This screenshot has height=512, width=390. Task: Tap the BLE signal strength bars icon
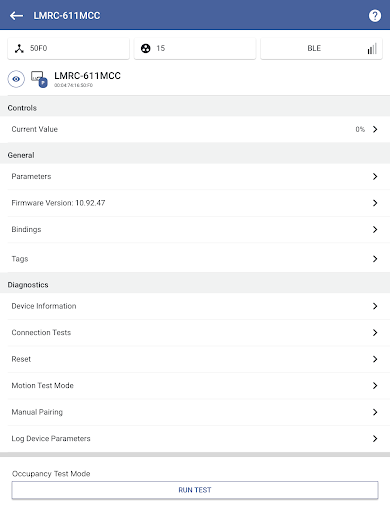pos(372,49)
